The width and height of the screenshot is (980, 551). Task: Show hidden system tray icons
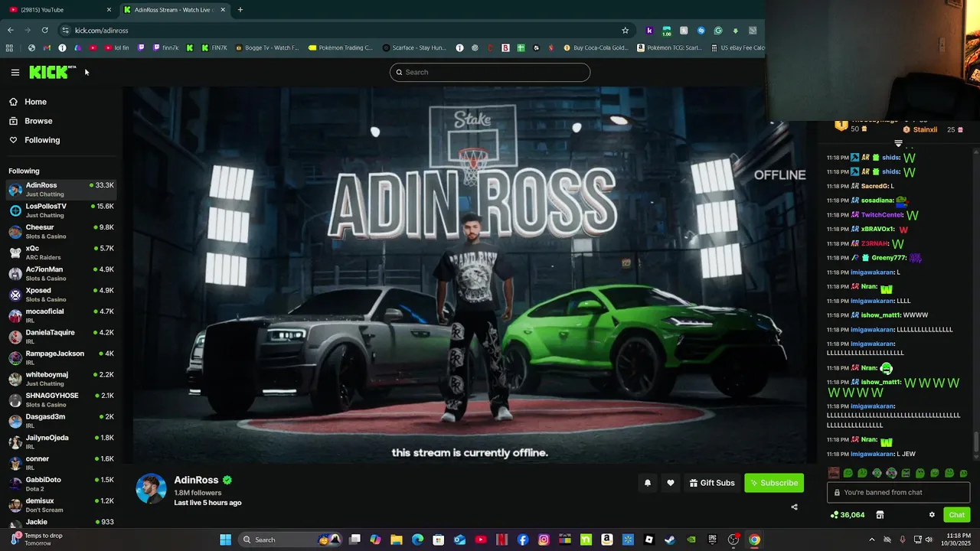tap(871, 540)
